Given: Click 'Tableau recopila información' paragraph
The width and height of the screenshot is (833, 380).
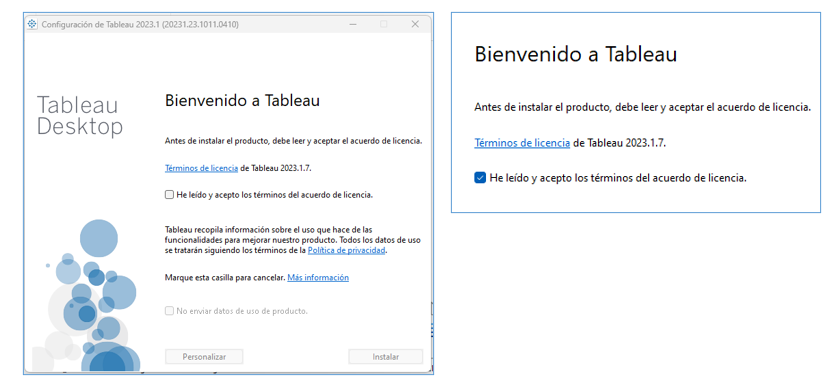Looking at the screenshot, I should (x=293, y=240).
